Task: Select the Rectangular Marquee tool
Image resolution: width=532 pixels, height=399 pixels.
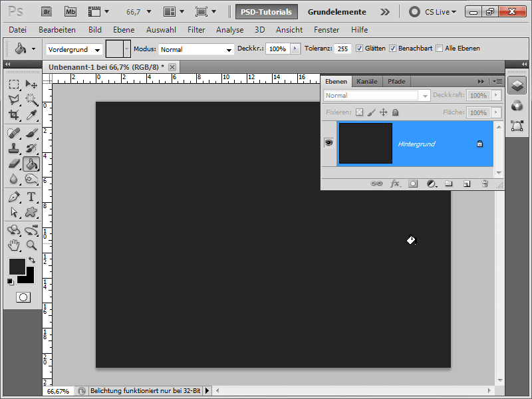Action: 13,84
